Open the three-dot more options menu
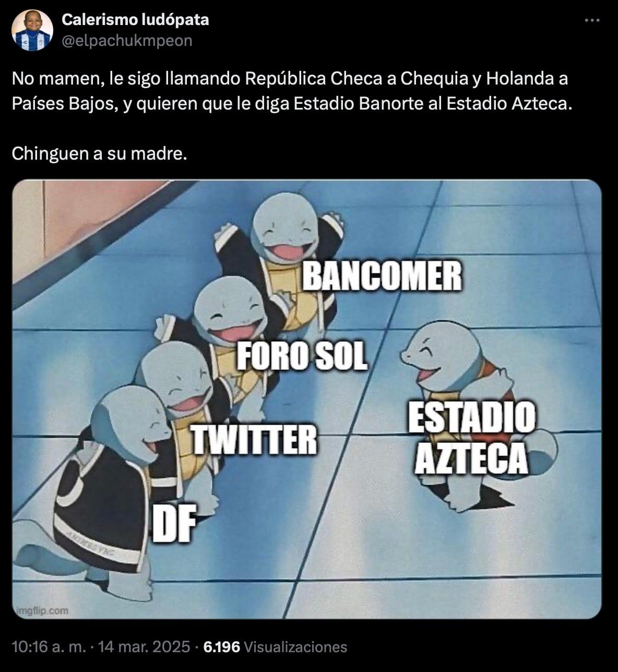 tap(592, 20)
